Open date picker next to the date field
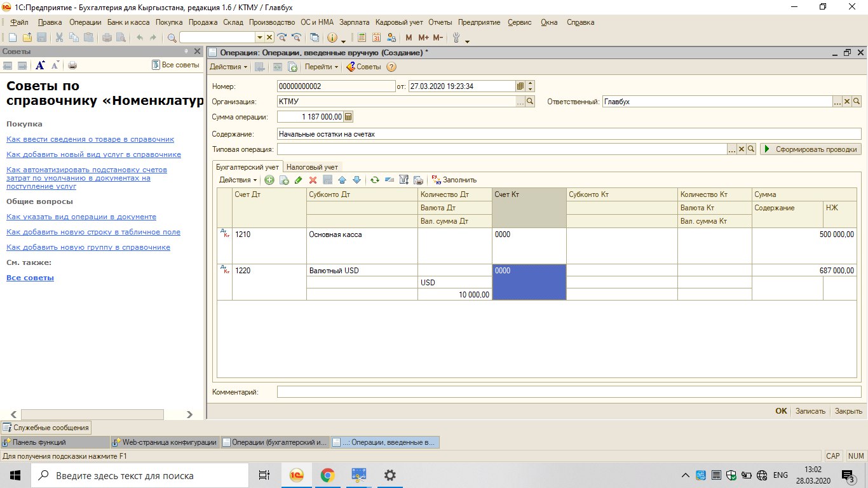This screenshot has height=488, width=868. (520, 86)
